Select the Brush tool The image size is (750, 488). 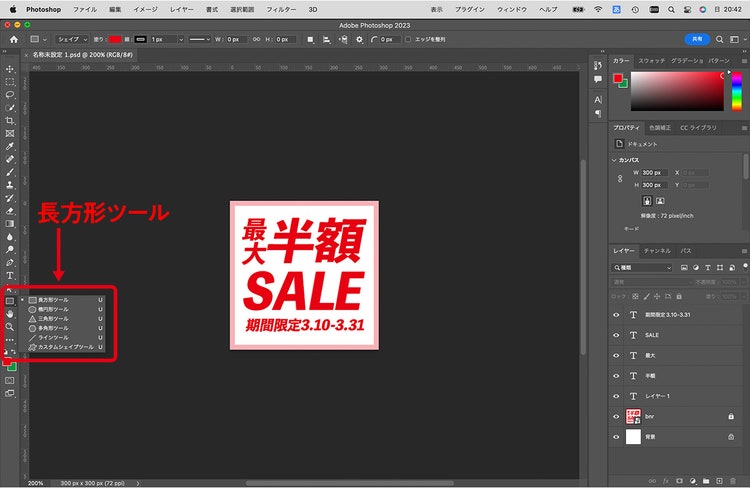pos(10,172)
